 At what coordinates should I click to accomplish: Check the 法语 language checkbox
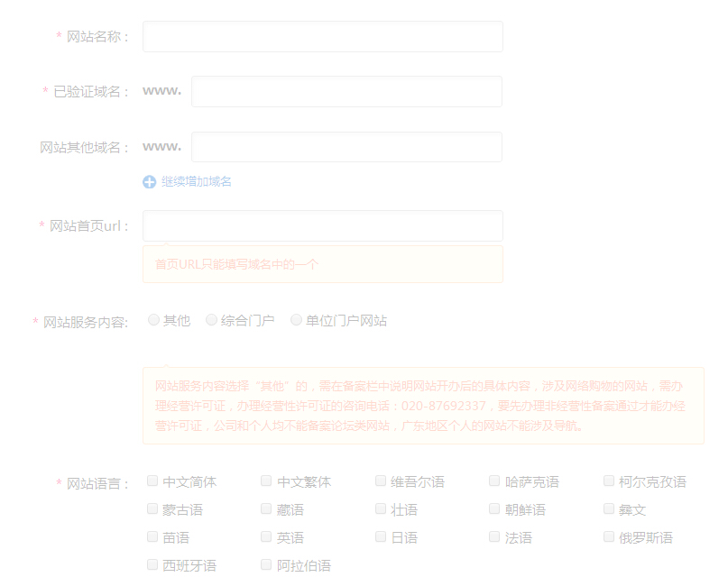pyautogui.click(x=493, y=536)
